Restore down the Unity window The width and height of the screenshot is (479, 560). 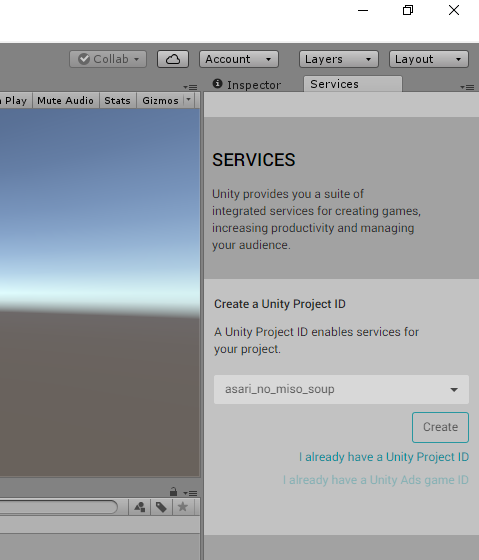click(x=408, y=10)
